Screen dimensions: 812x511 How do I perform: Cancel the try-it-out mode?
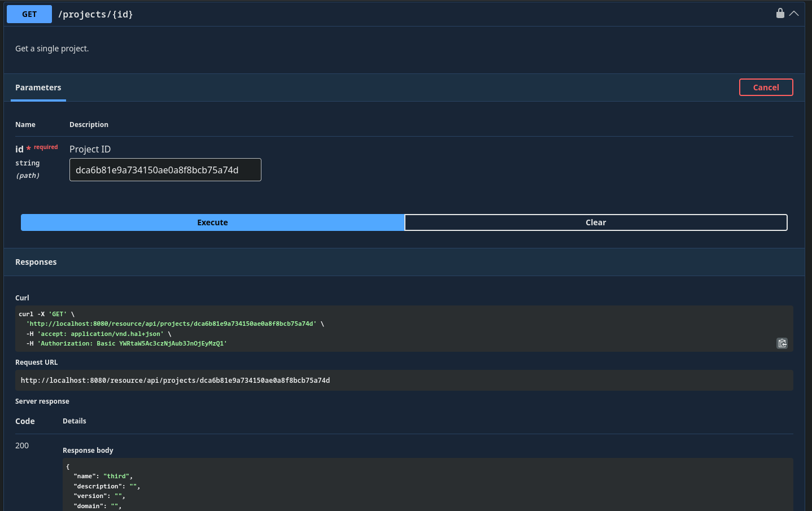(x=766, y=88)
